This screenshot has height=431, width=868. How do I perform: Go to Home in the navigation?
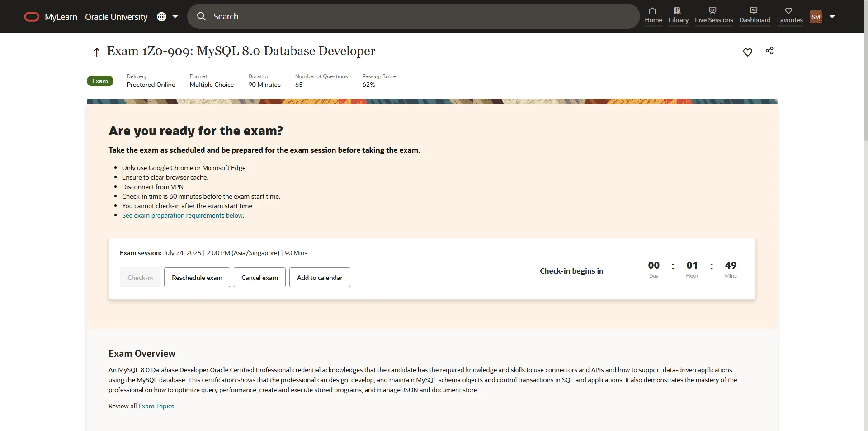click(653, 15)
